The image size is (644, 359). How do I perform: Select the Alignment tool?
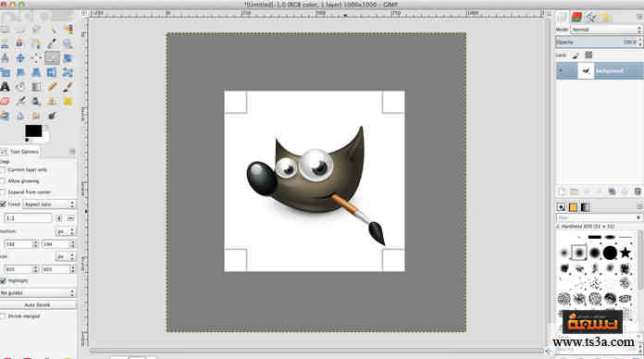click(x=36, y=58)
